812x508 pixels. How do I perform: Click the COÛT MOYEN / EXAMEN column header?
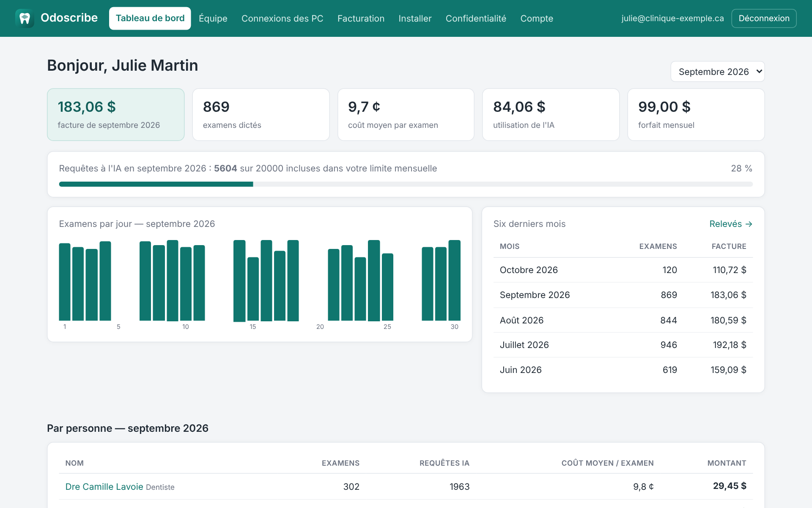pyautogui.click(x=607, y=463)
